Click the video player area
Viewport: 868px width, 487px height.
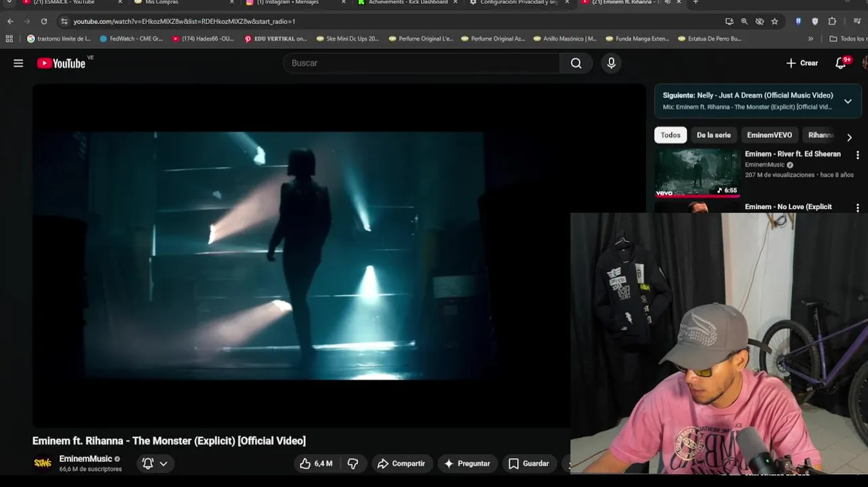[339, 256]
